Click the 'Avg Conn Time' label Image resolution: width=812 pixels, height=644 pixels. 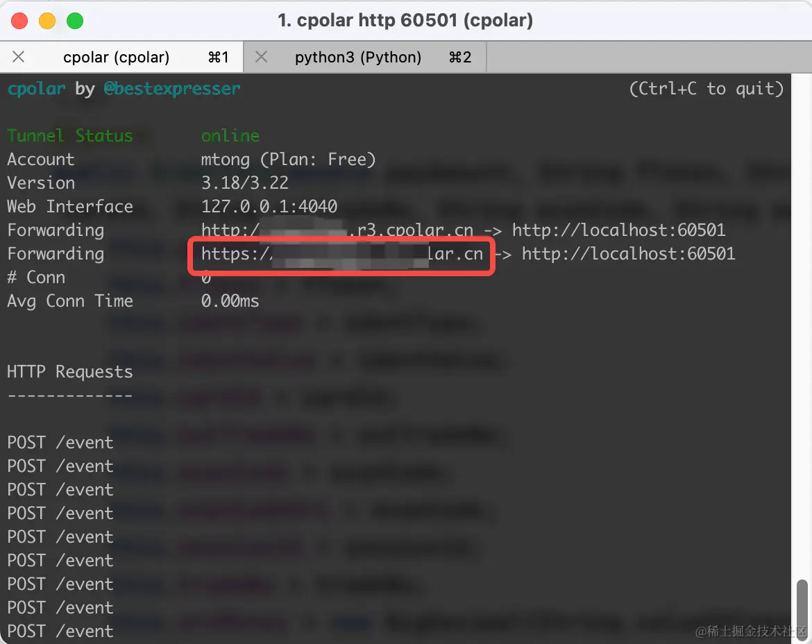click(x=70, y=301)
